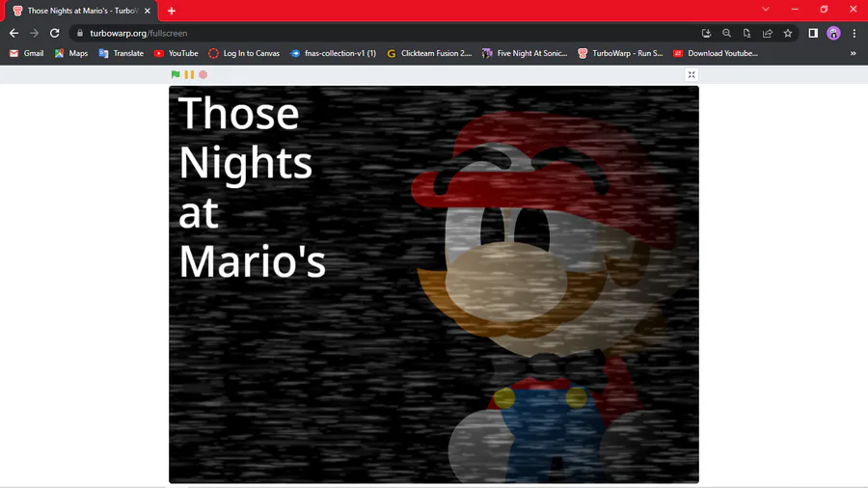This screenshot has width=868, height=488.
Task: Open a new browser tab
Action: 172,11
